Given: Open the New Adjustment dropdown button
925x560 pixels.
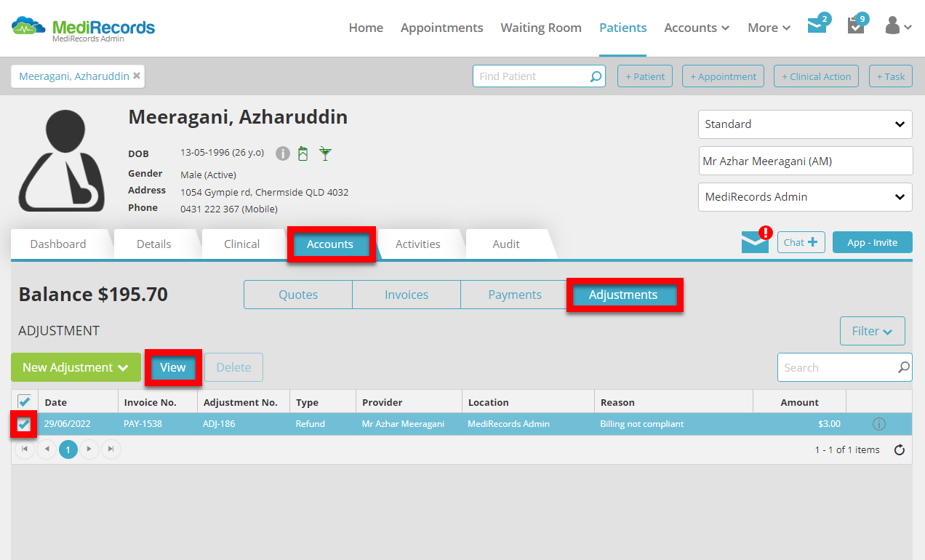Looking at the screenshot, I should tap(76, 367).
